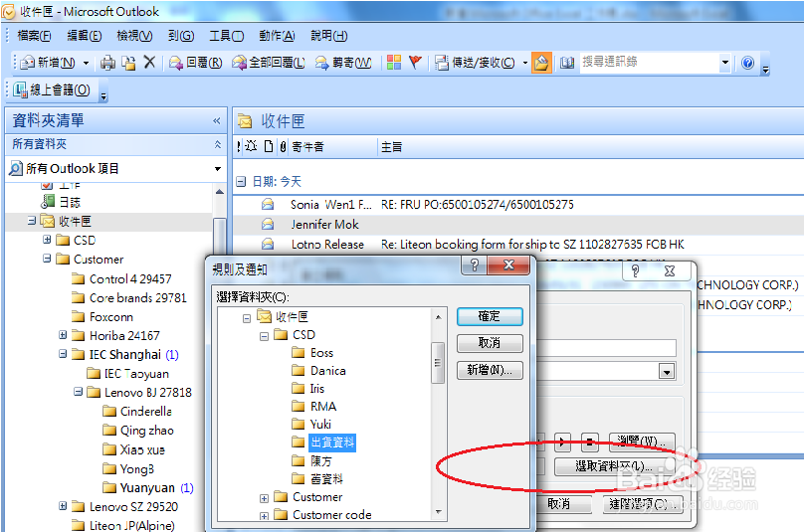The width and height of the screenshot is (804, 532).
Task: Click OK (確定) in folder dialog
Action: pos(490,316)
